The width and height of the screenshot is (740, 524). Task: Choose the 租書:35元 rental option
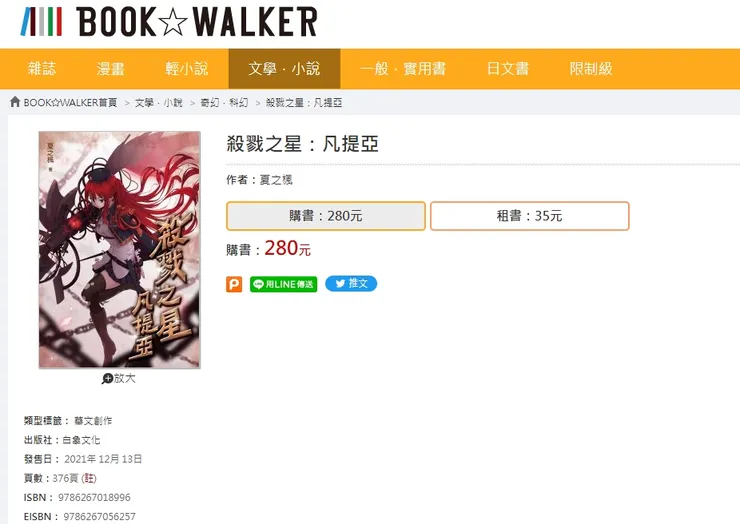(530, 216)
